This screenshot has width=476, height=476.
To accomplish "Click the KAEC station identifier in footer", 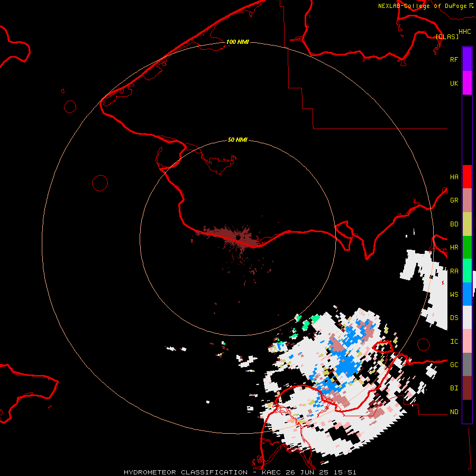I will 271,472.
